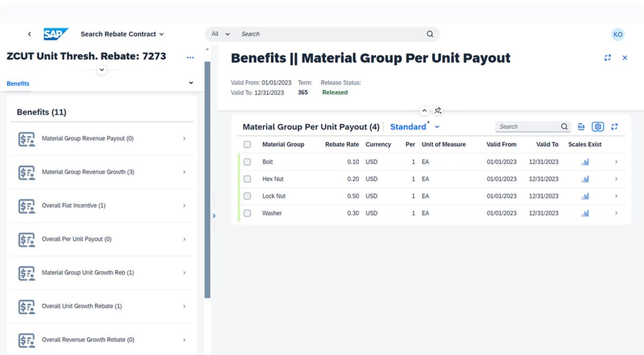Select the Bolt row checkbox
The image size is (644, 355).
[x=247, y=162]
